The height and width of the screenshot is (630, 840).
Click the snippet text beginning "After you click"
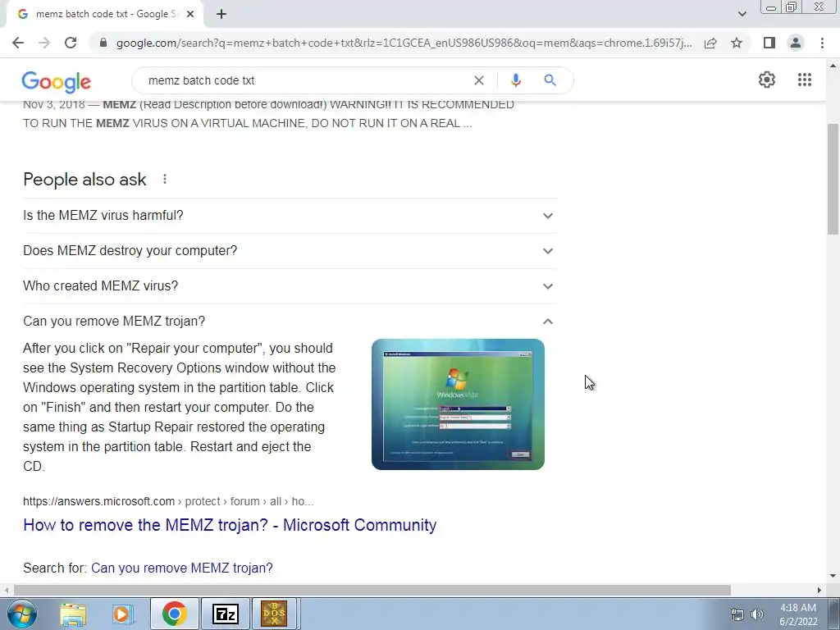(180, 407)
